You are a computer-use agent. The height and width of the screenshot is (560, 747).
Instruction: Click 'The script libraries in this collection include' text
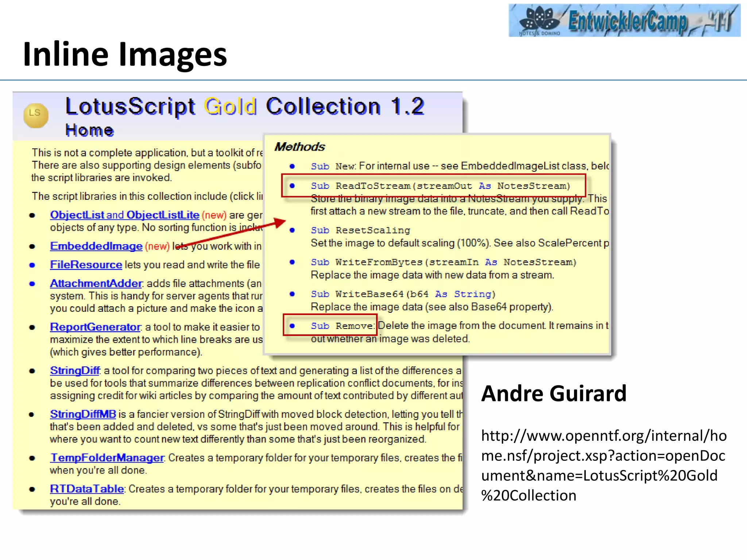(x=147, y=196)
